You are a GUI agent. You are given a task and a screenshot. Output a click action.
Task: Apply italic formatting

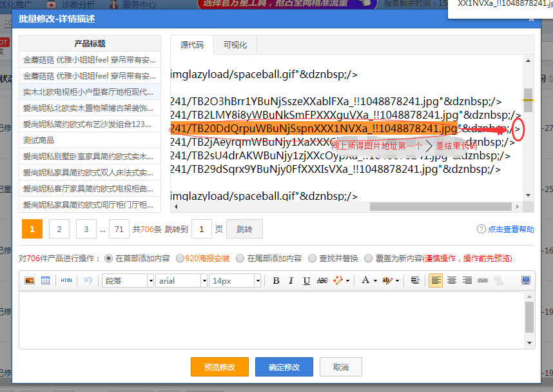[291, 280]
